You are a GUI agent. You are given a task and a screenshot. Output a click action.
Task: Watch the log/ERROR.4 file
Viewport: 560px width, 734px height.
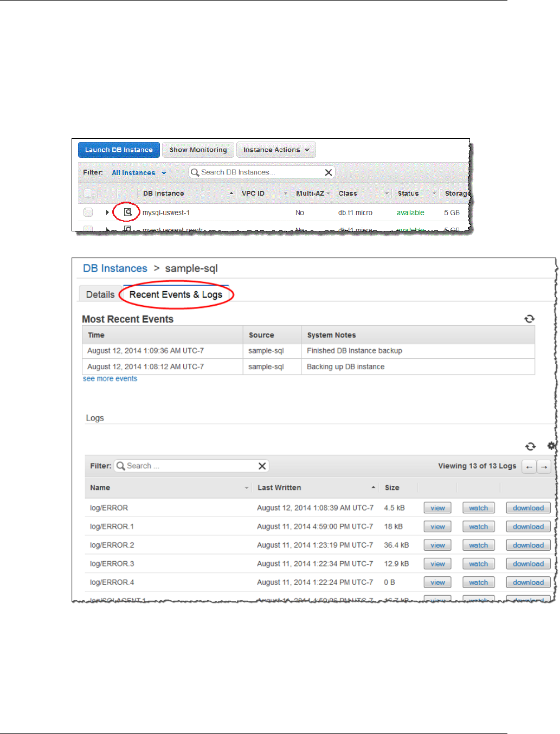[x=478, y=582]
